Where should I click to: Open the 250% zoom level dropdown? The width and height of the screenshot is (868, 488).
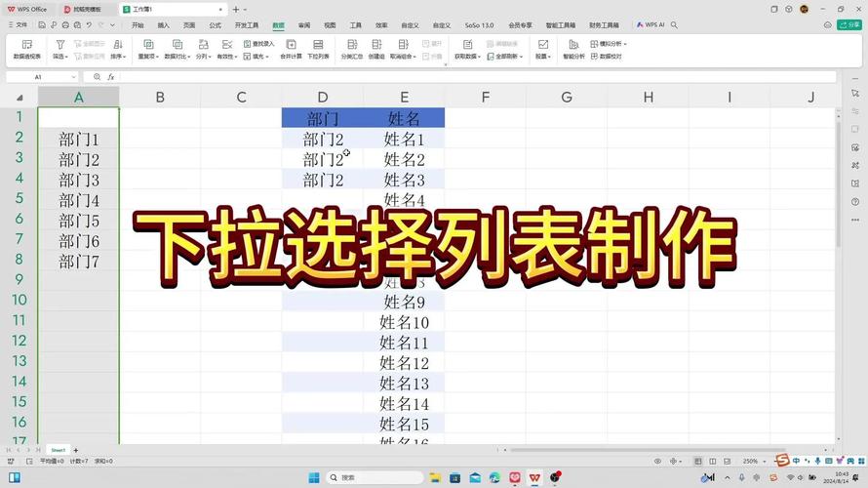[x=765, y=461]
